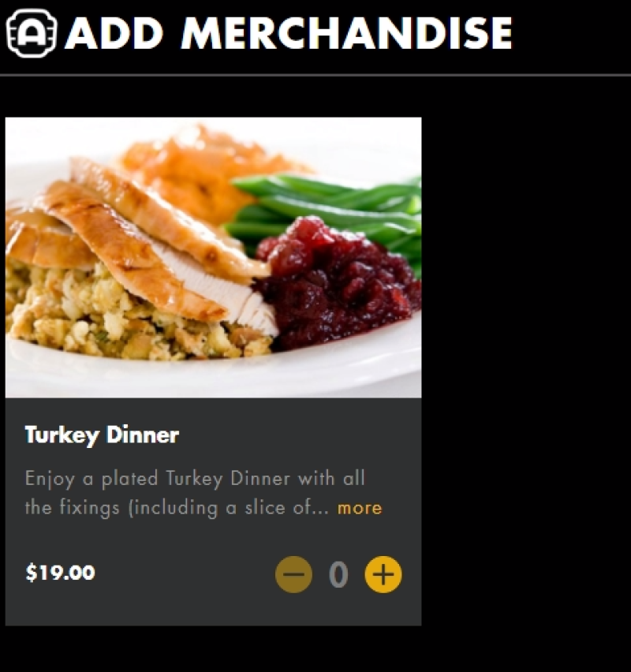Open the Turkey Dinner photo

[213, 258]
